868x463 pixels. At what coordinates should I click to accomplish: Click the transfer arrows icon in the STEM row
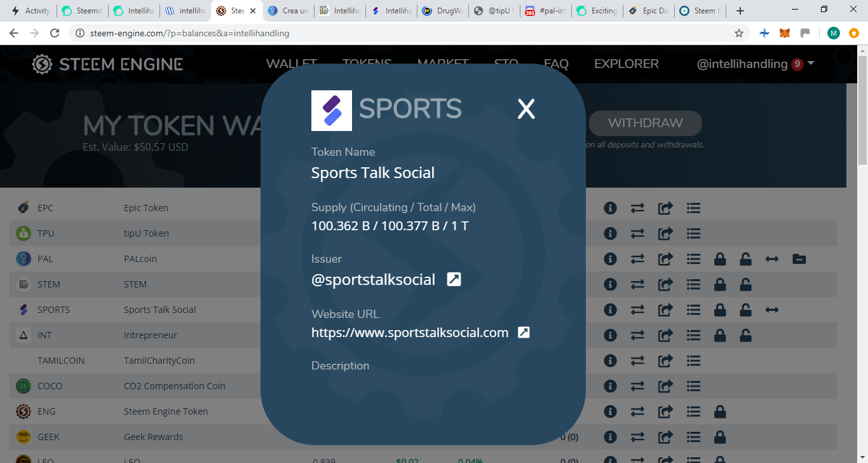pyautogui.click(x=637, y=284)
